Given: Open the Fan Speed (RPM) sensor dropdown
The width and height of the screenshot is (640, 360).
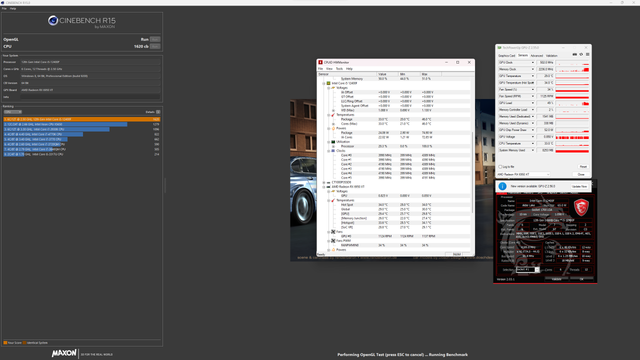Looking at the screenshot, I should [x=532, y=96].
